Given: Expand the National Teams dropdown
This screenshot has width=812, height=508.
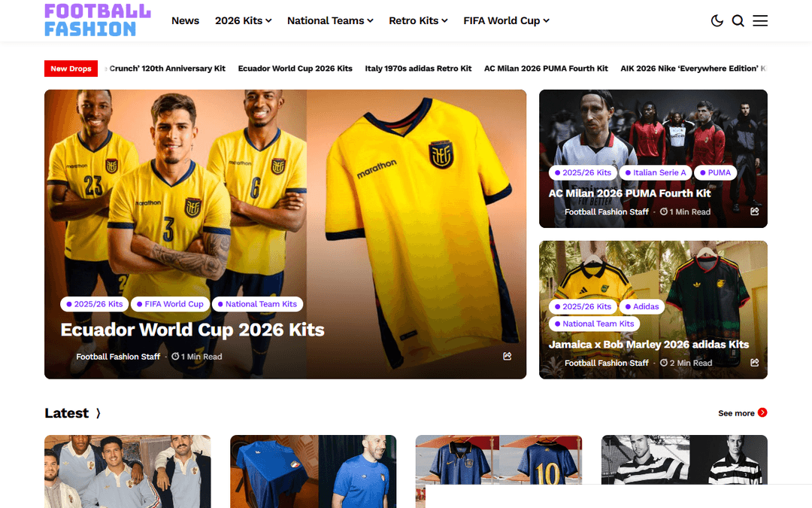Looking at the screenshot, I should [330, 21].
